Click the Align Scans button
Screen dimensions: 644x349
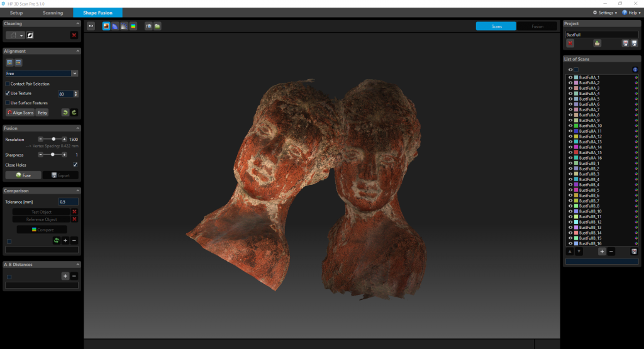coord(19,113)
